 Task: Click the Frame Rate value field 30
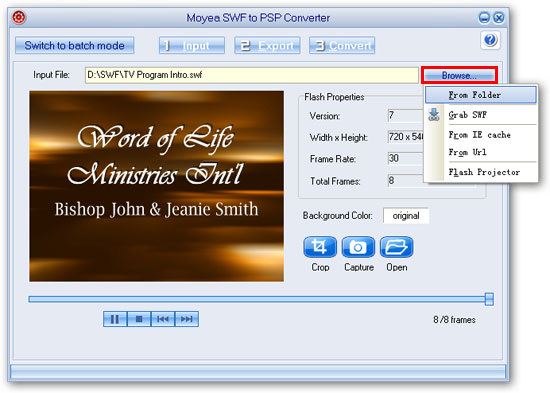click(x=406, y=158)
